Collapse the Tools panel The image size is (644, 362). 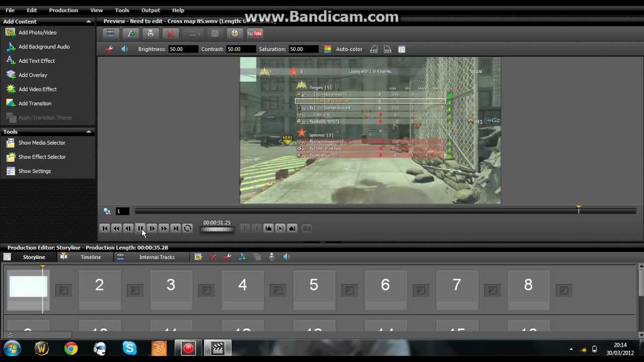coord(89,132)
